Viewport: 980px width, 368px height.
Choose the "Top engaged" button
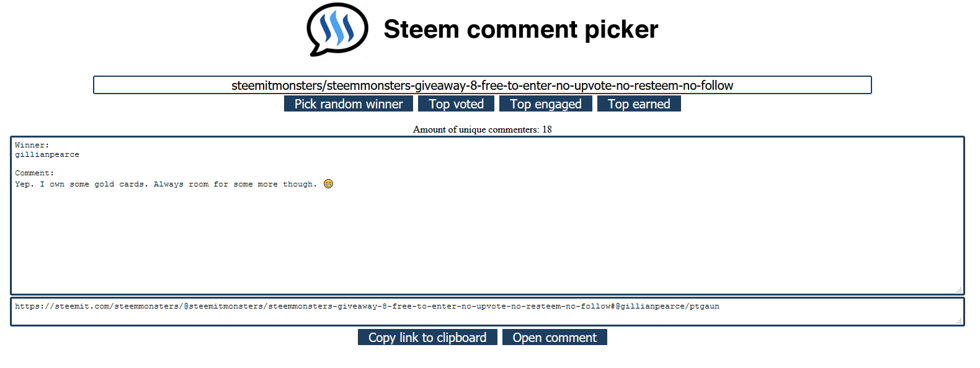(545, 104)
